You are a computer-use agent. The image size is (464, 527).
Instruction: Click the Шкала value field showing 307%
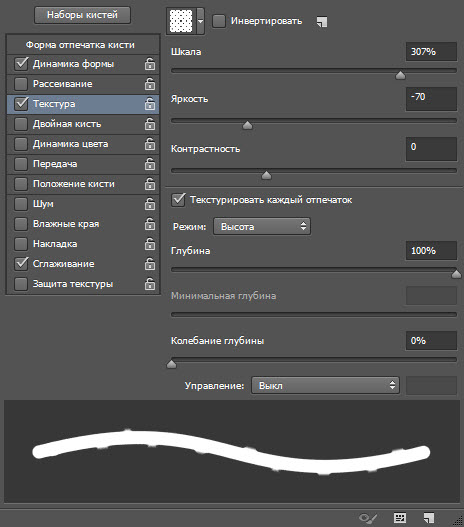point(431,52)
